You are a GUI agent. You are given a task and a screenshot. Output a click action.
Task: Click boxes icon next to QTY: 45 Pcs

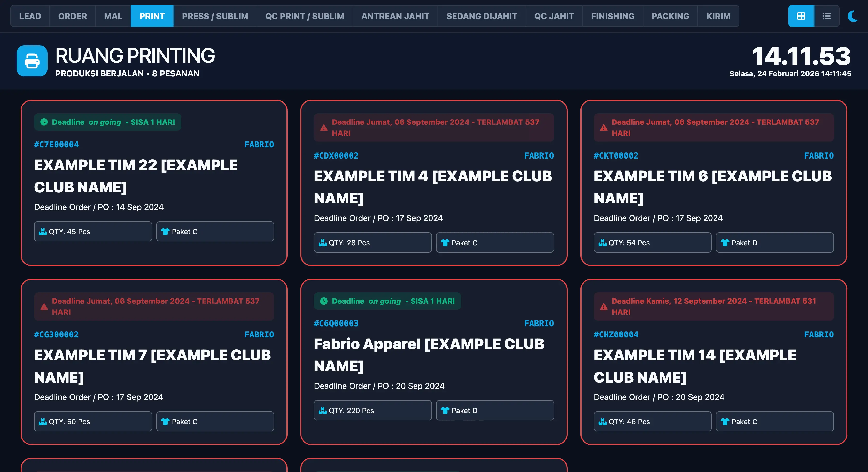[x=42, y=231]
